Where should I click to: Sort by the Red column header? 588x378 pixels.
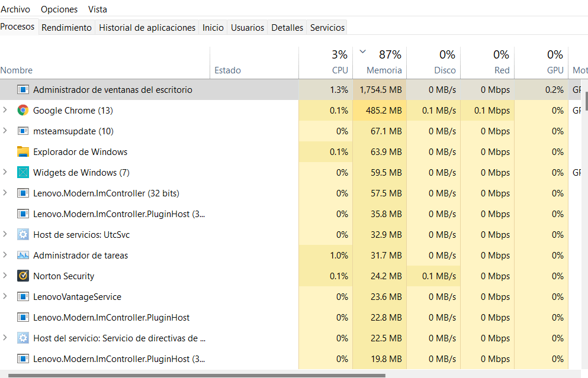(x=487, y=63)
